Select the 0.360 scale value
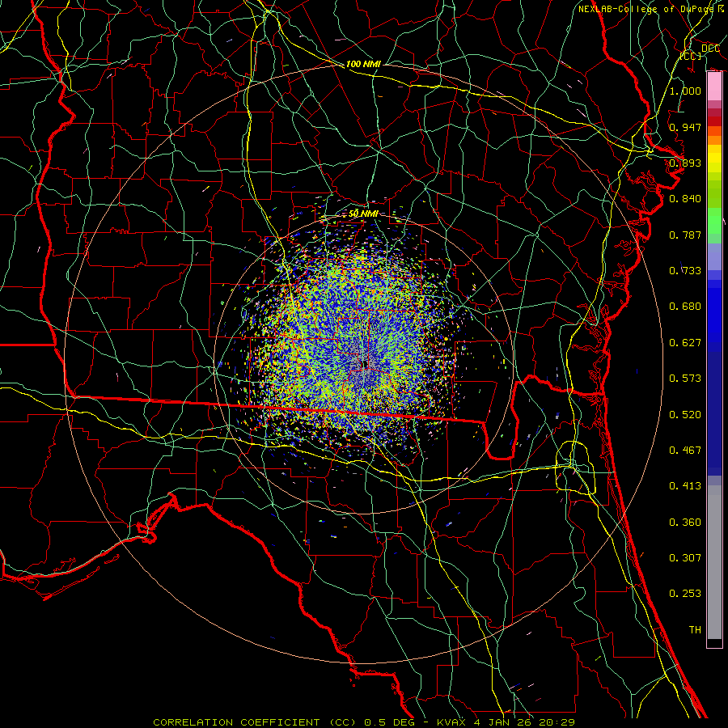Image resolution: width=728 pixels, height=728 pixels. [685, 523]
